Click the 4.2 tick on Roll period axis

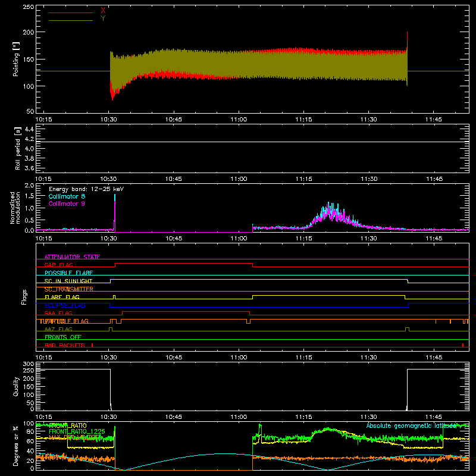(29, 139)
